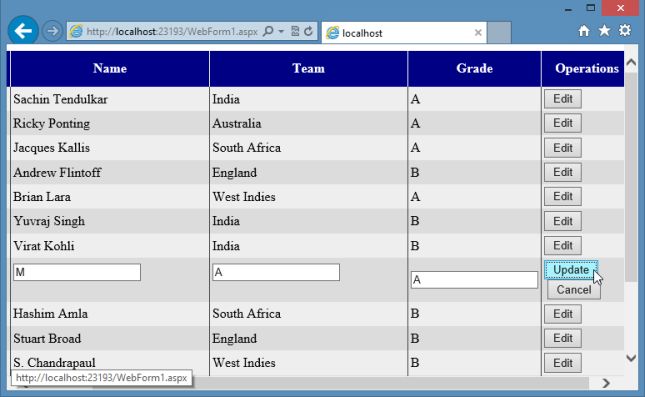Click the Team column header
Viewport: 645px width, 397px height.
tap(309, 69)
